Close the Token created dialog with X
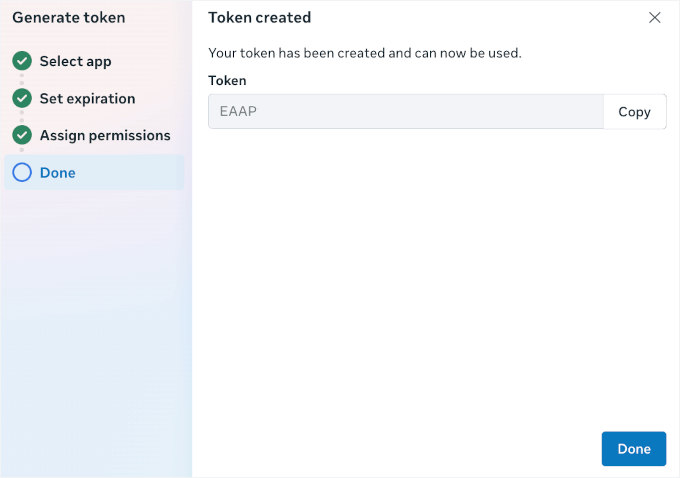Screen dimensions: 680x478 [x=655, y=17]
